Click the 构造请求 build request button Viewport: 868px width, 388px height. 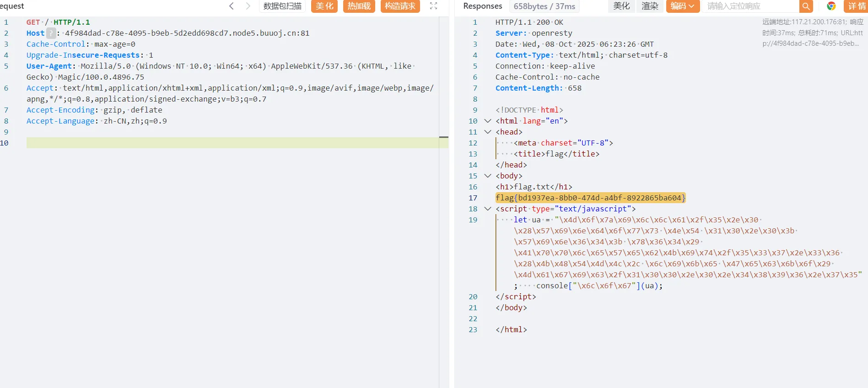click(x=400, y=6)
